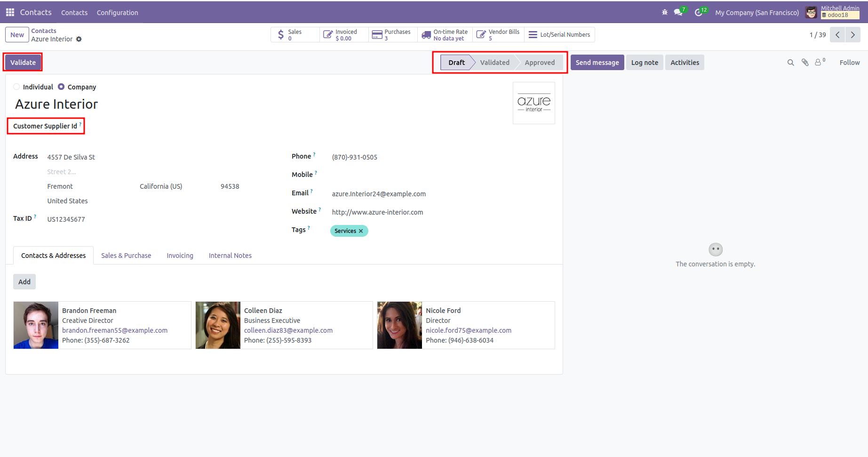Screen dimensions: 868x457
Task: Open the Vendor Bills stat button
Action: 498,35
